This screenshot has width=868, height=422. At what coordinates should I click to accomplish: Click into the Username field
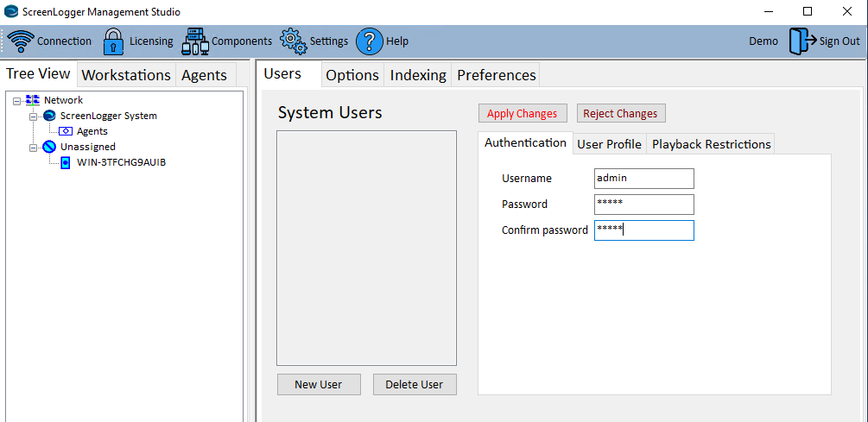coord(643,178)
